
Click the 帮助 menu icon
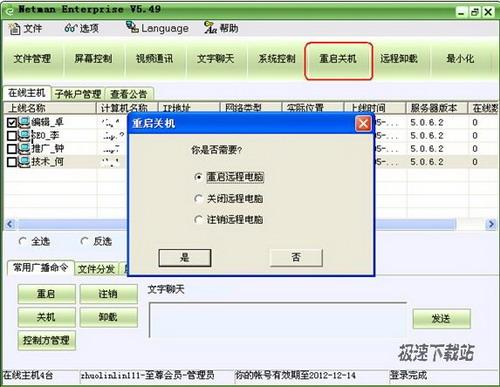point(210,27)
